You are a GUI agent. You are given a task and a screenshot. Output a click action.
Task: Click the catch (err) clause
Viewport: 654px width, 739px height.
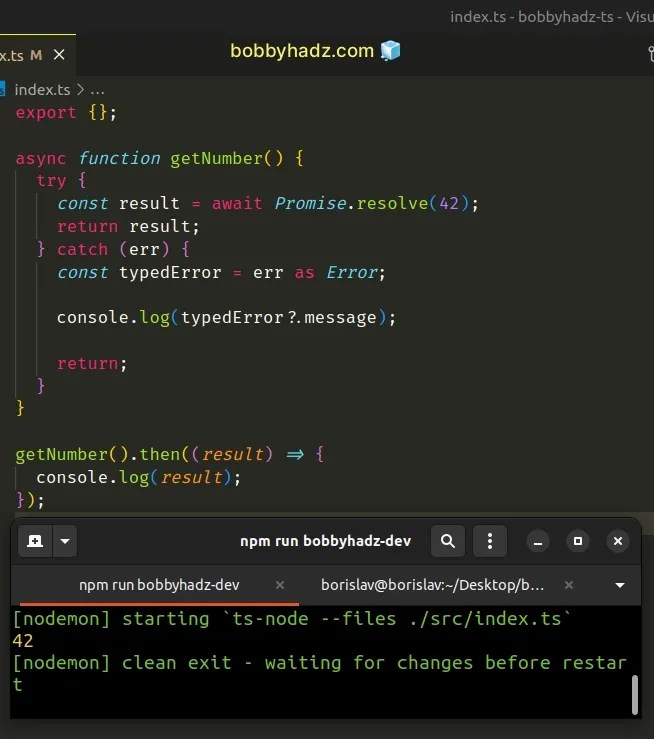point(113,249)
